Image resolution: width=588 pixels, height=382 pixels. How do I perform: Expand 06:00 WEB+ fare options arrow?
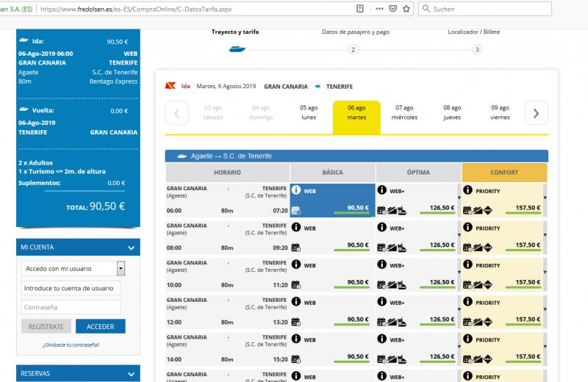(459, 198)
